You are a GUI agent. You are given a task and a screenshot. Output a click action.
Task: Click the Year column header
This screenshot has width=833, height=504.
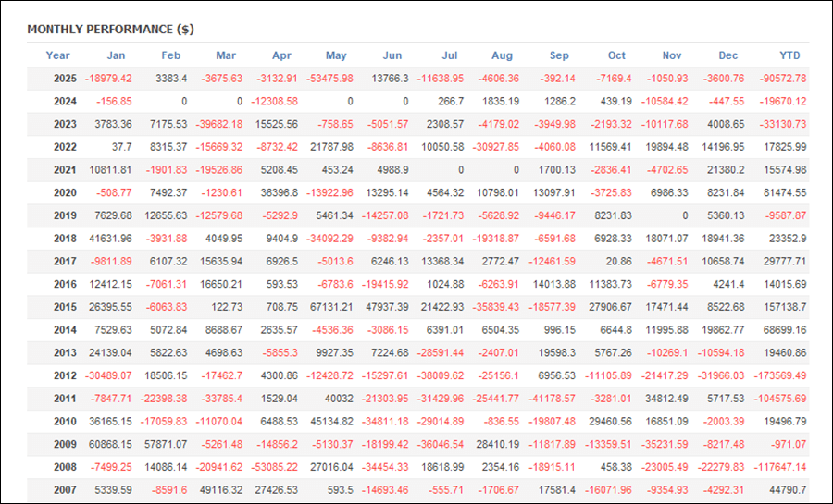click(57, 55)
